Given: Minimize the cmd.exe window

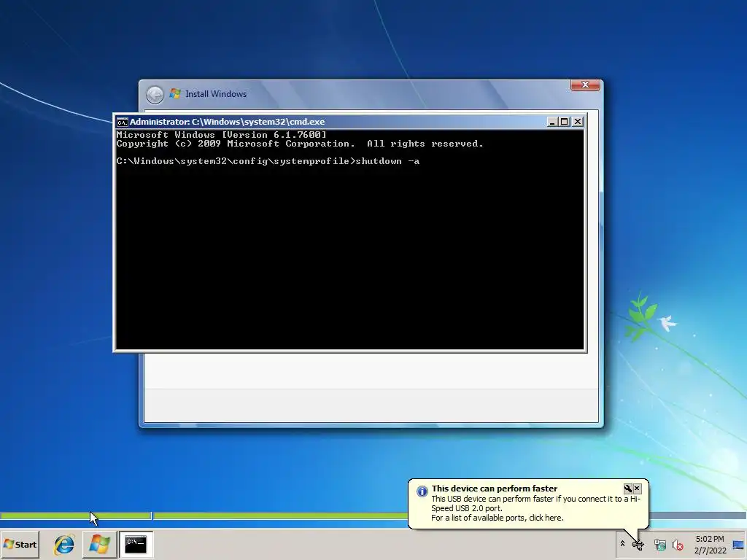Looking at the screenshot, I should [552, 122].
